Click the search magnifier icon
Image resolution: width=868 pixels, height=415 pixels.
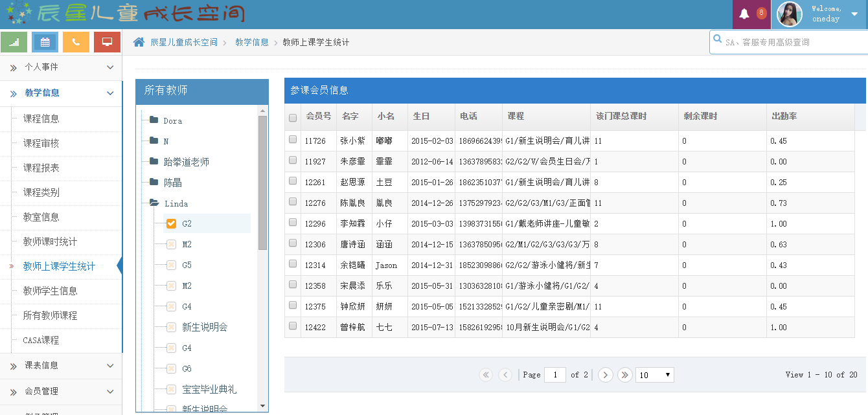point(716,39)
